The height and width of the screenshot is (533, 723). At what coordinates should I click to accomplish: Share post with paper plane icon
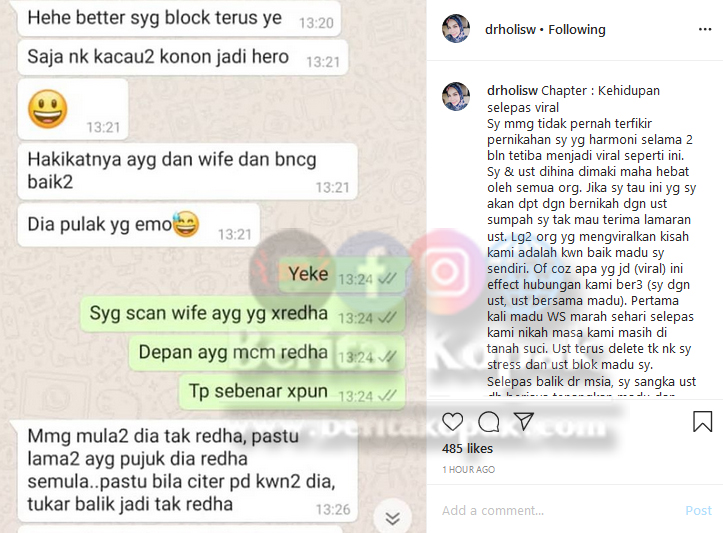click(524, 421)
